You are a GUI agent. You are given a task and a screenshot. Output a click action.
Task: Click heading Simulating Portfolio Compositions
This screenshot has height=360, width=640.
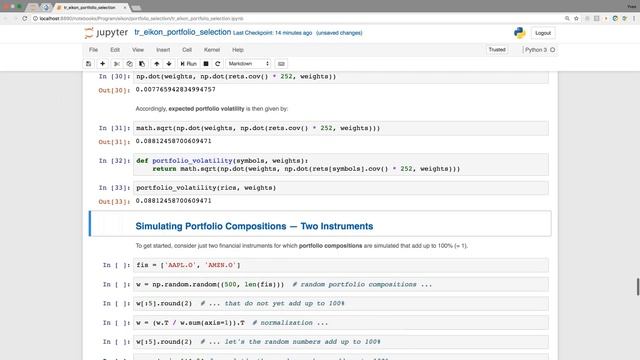point(254,226)
